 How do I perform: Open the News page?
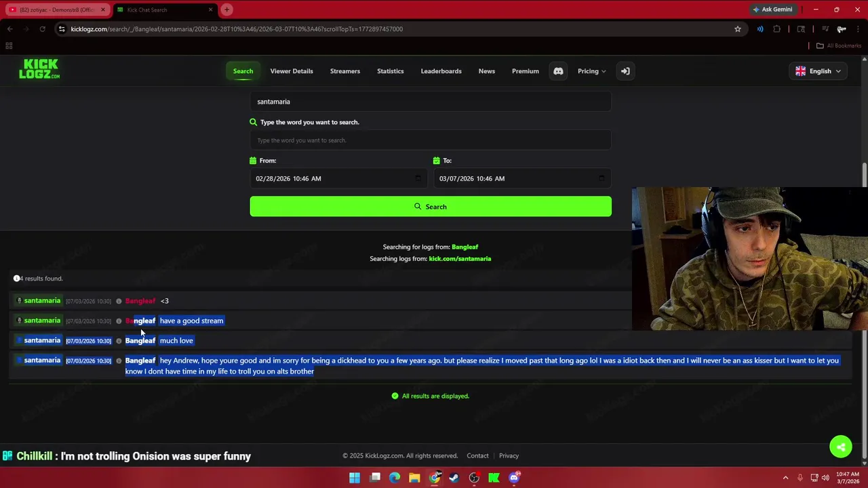coord(487,71)
